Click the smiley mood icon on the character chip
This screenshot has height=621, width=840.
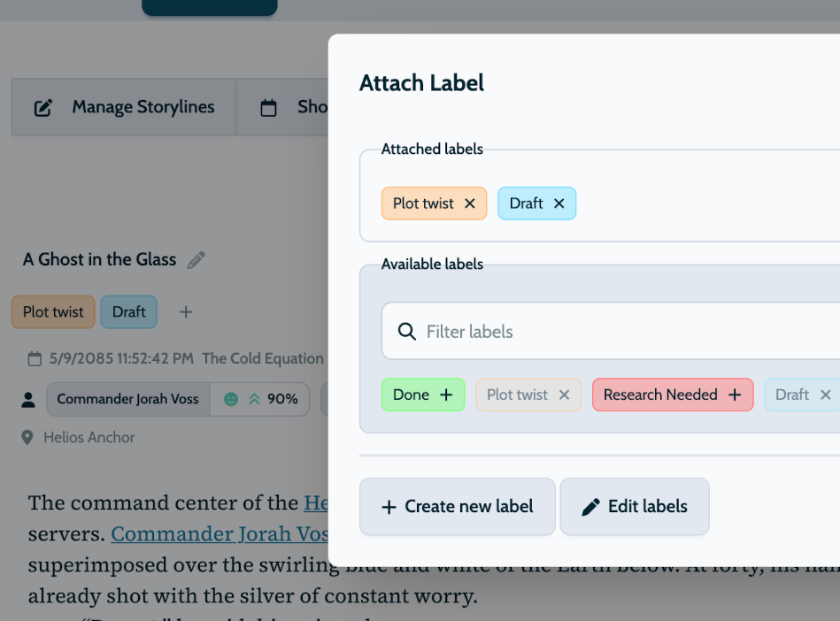pyautogui.click(x=232, y=399)
